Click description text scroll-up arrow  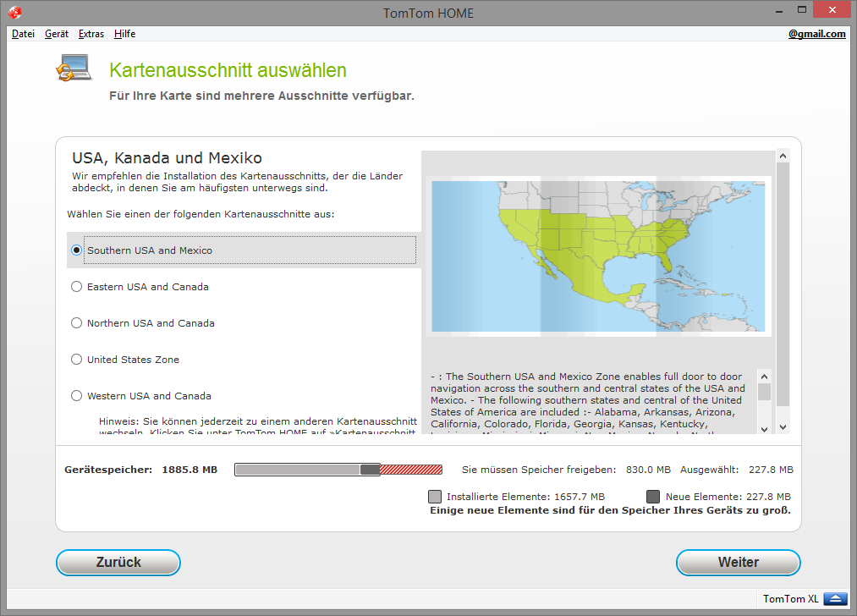click(764, 376)
